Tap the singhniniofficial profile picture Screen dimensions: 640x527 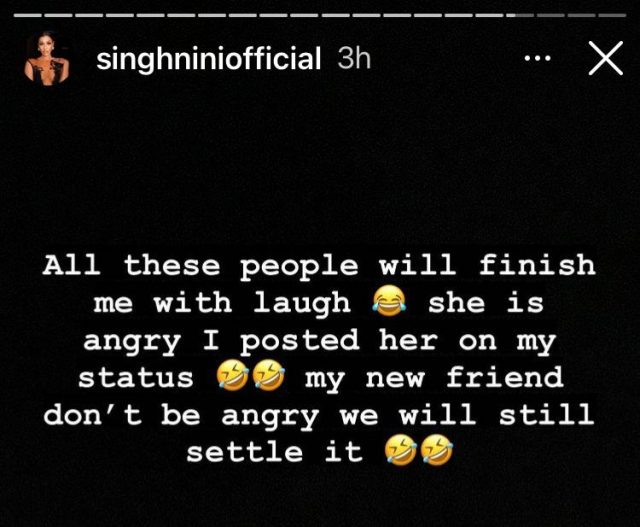(47, 61)
